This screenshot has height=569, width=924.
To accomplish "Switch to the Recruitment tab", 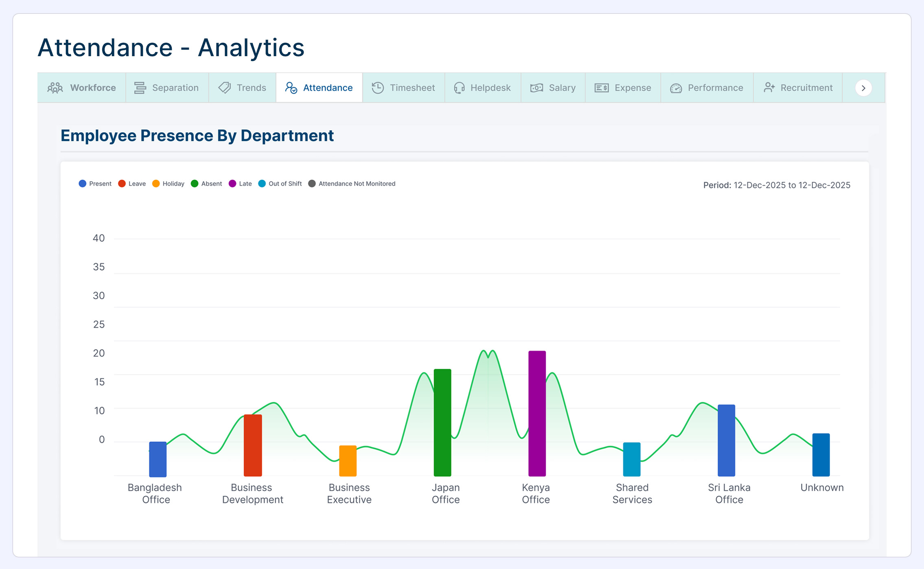I will point(798,88).
